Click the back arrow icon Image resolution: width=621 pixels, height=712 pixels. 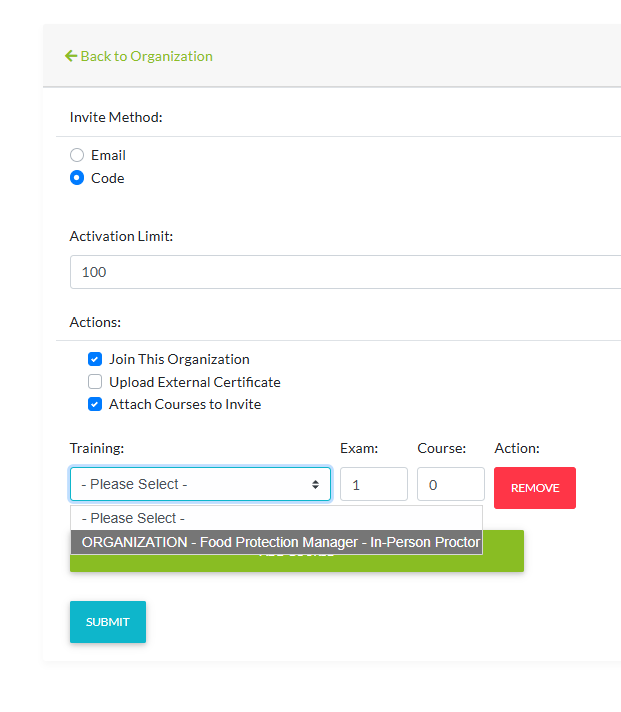click(70, 56)
